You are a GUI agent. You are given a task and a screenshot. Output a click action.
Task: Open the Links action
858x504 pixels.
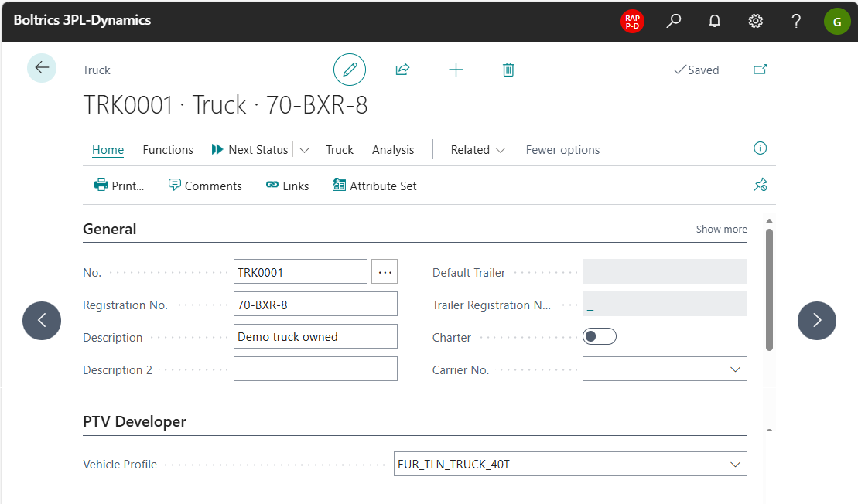(287, 186)
